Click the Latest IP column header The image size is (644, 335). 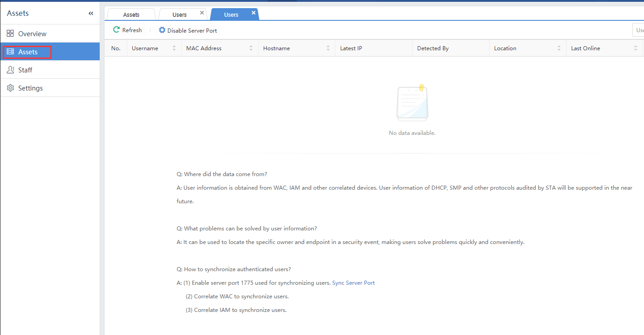pos(351,48)
